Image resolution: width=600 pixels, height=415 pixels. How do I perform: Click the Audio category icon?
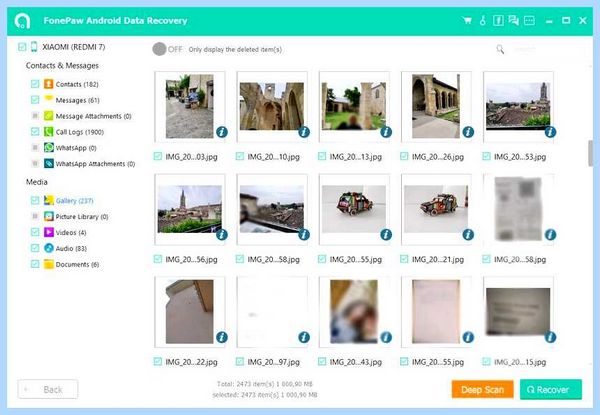tap(49, 248)
